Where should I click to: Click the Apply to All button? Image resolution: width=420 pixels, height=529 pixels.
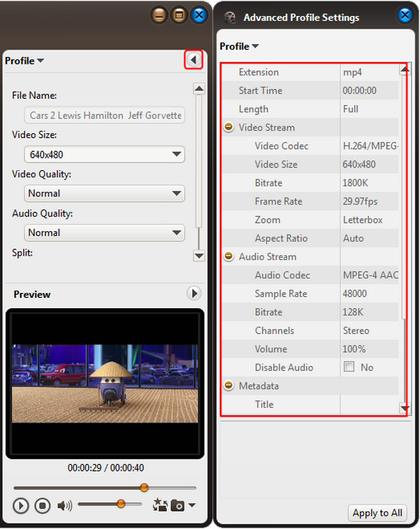377,513
